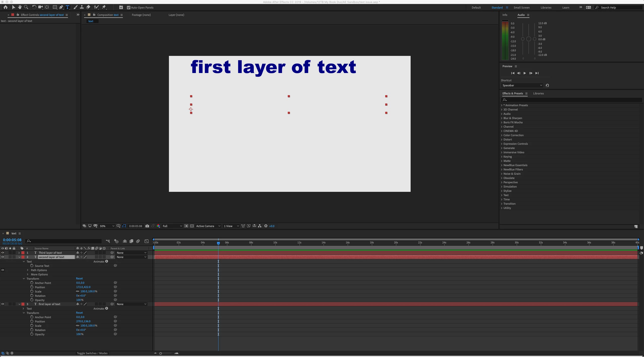Reset the second layer Transform properties
The image size is (644, 361).
tap(79, 278)
